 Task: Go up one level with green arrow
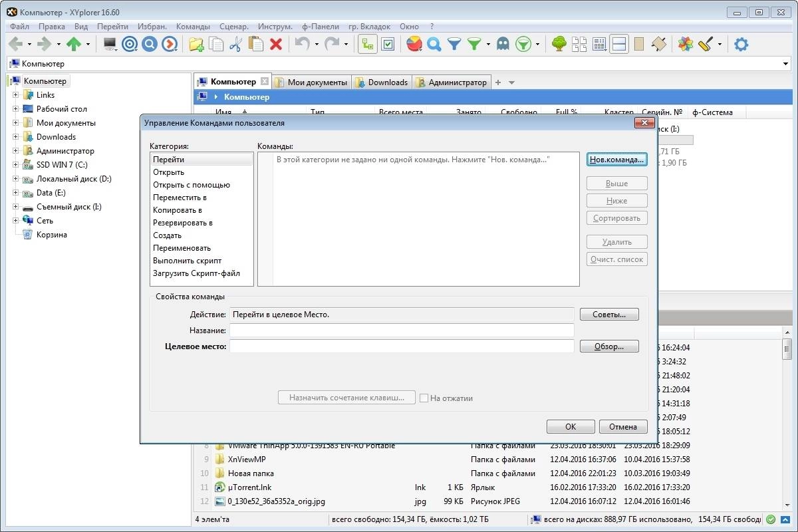(73, 45)
